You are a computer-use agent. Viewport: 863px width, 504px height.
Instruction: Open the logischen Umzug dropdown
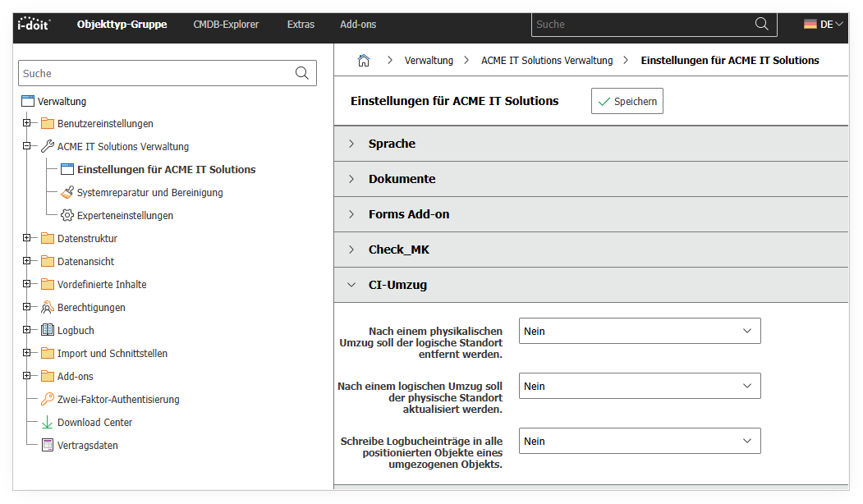click(640, 386)
